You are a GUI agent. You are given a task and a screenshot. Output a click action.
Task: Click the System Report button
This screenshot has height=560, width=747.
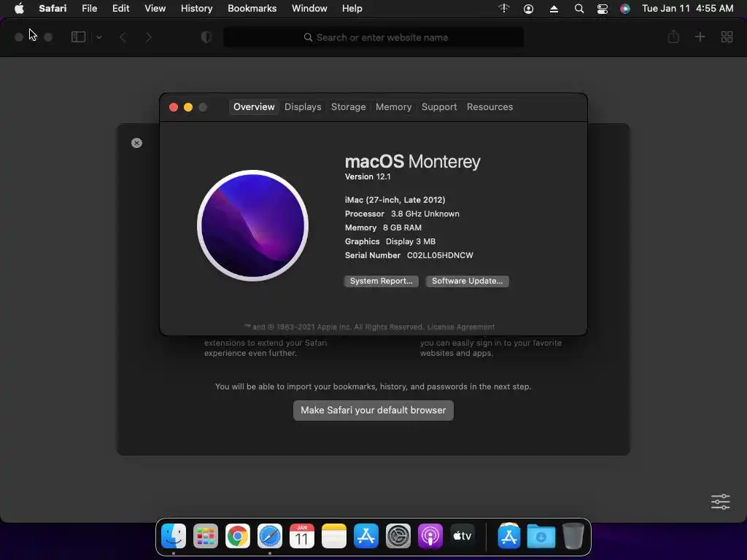[x=381, y=281]
